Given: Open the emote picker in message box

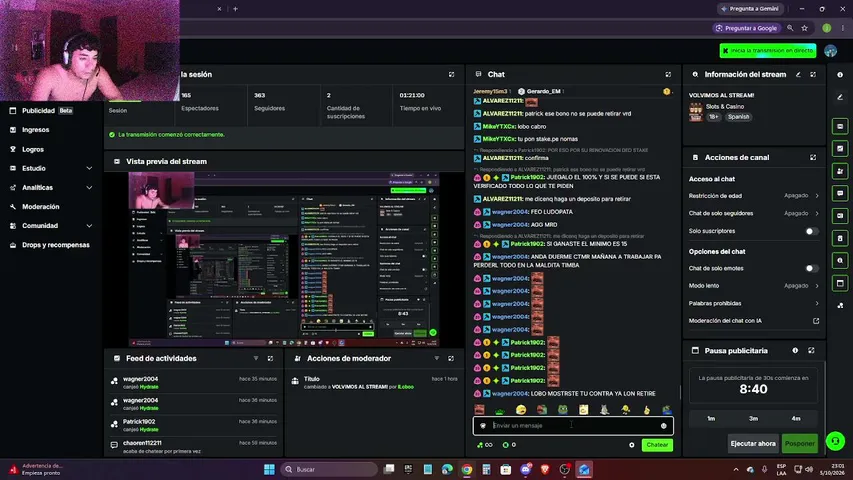Looking at the screenshot, I should pos(663,426).
